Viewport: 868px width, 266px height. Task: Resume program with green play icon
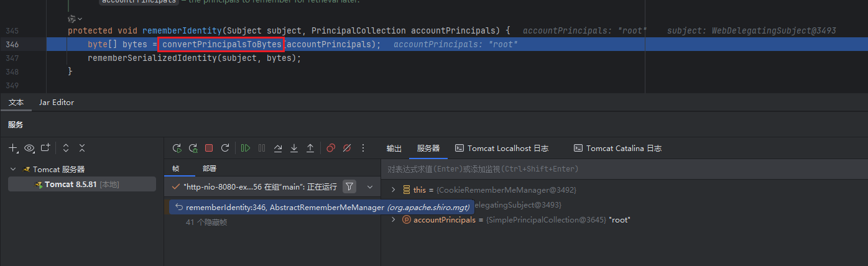[x=246, y=149]
